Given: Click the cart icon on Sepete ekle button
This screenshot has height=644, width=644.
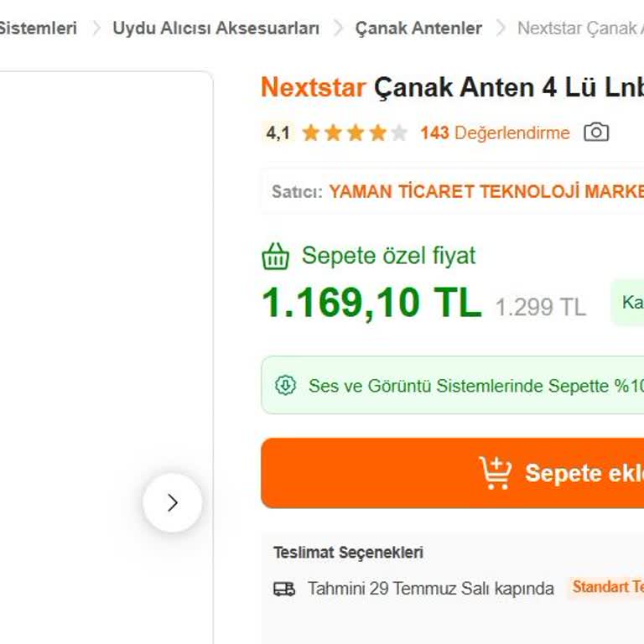Looking at the screenshot, I should [496, 473].
